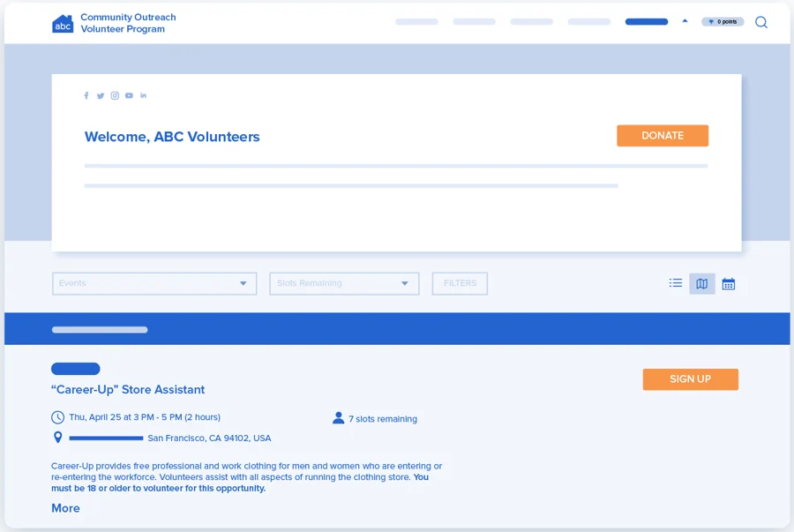794x532 pixels.
Task: Open the YouTube social icon
Action: coord(129,95)
